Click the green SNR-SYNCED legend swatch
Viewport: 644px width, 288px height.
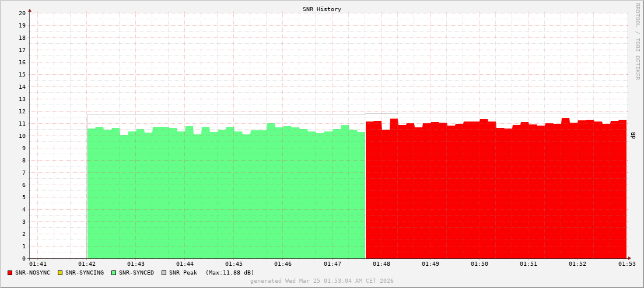pos(114,273)
